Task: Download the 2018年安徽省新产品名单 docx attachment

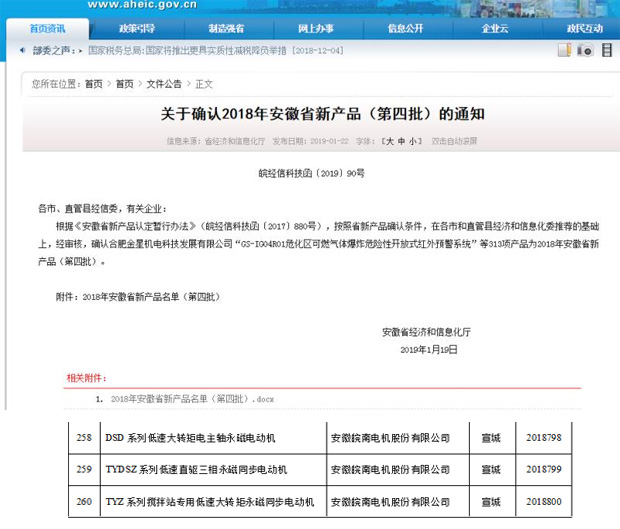Action: (192, 398)
